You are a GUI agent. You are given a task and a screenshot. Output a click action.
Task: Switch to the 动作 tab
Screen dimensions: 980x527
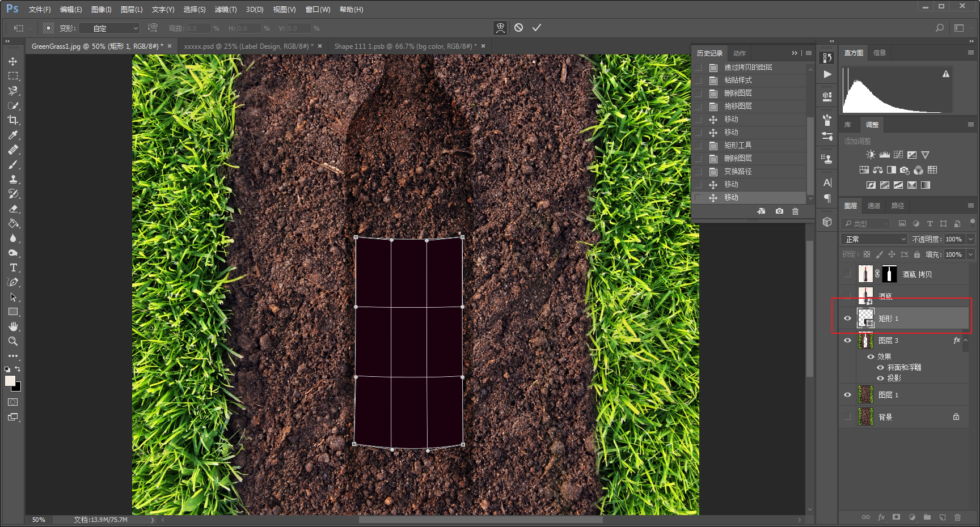[740, 53]
